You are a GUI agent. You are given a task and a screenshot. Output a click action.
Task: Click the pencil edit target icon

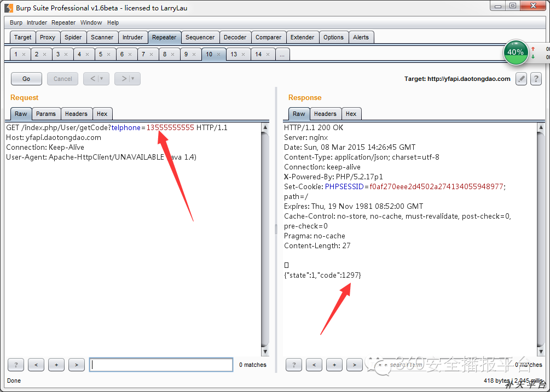(x=521, y=79)
